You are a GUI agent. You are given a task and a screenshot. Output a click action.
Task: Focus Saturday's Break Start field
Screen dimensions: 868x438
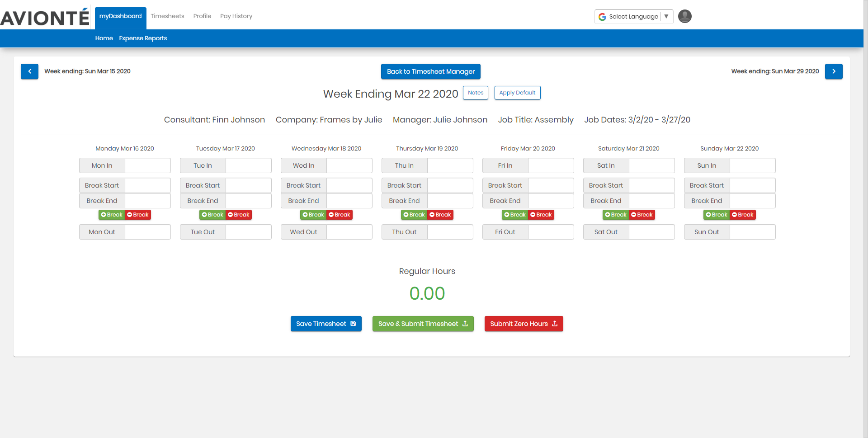click(652, 185)
